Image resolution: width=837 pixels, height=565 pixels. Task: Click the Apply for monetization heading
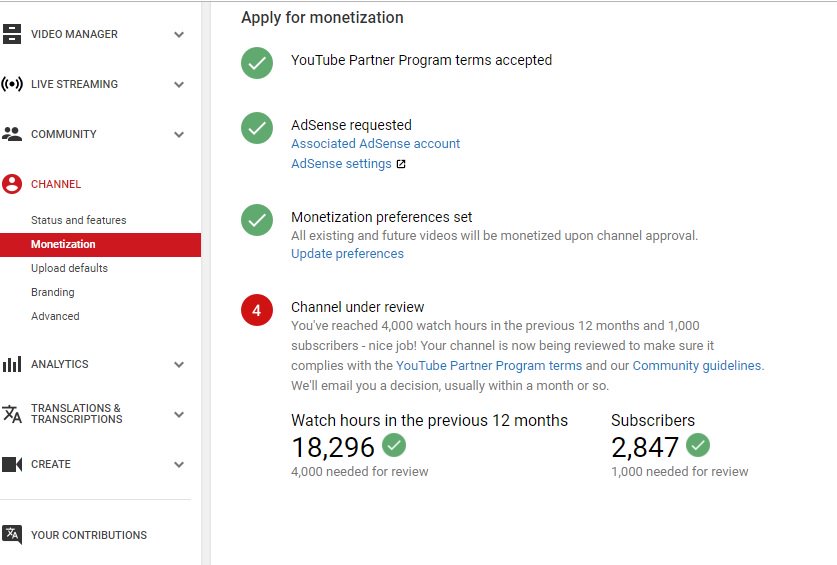click(322, 18)
